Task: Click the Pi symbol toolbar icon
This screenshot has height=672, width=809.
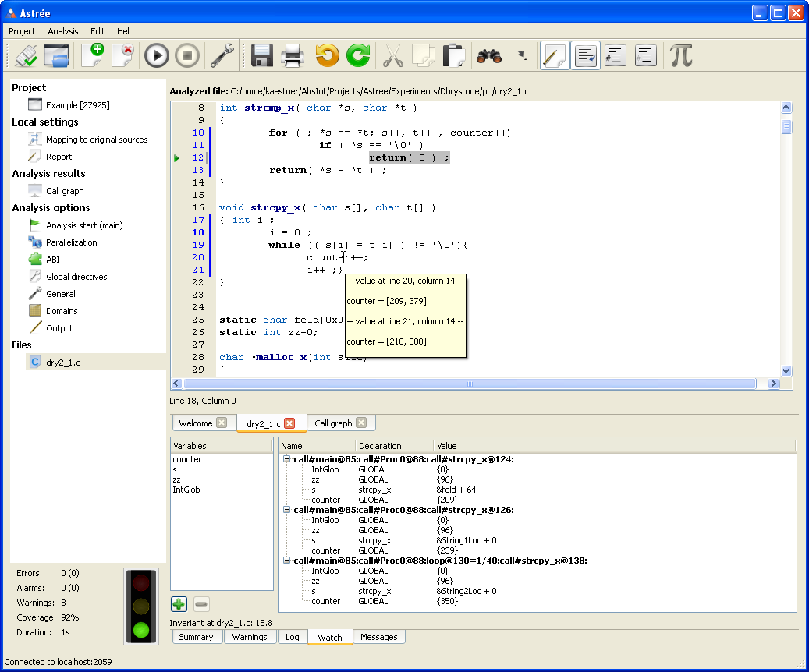Action: tap(681, 55)
